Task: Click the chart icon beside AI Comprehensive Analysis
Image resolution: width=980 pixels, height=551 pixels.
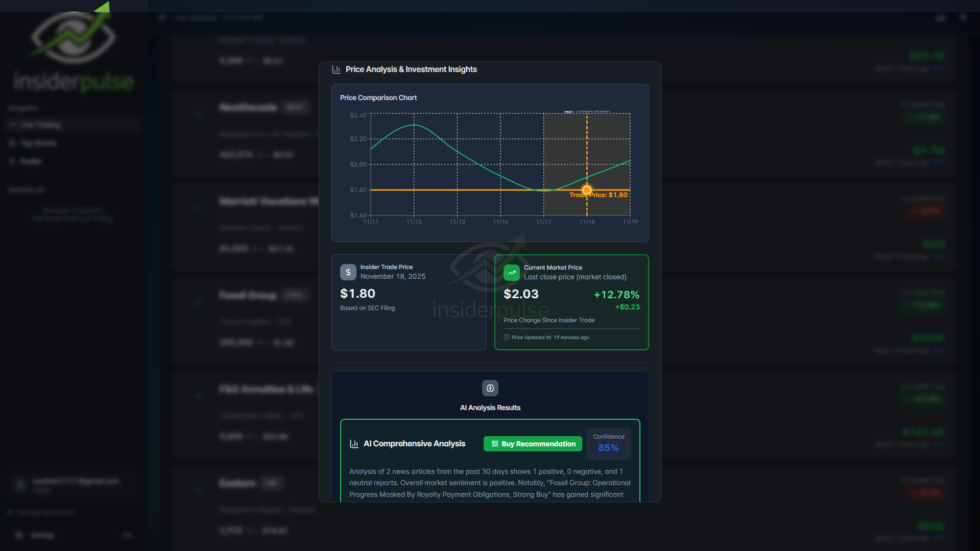Action: 354,444
